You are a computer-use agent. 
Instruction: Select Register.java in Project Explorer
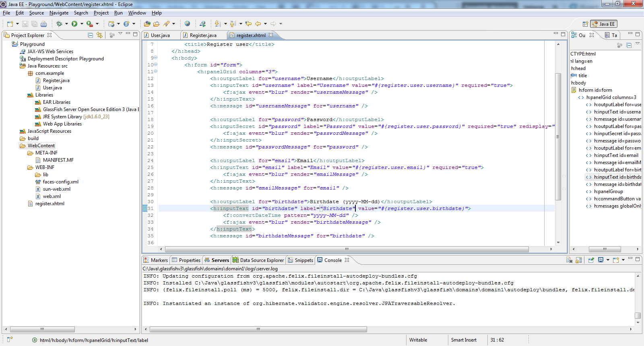coord(56,80)
